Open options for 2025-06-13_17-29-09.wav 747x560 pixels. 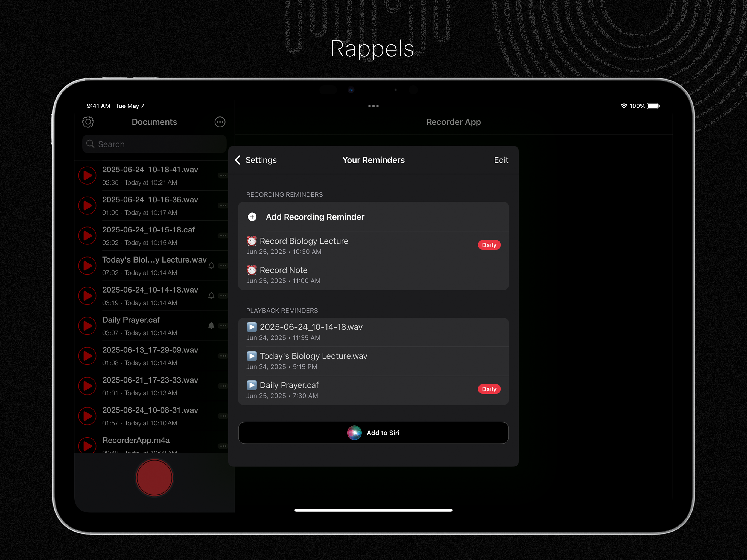pos(223,356)
